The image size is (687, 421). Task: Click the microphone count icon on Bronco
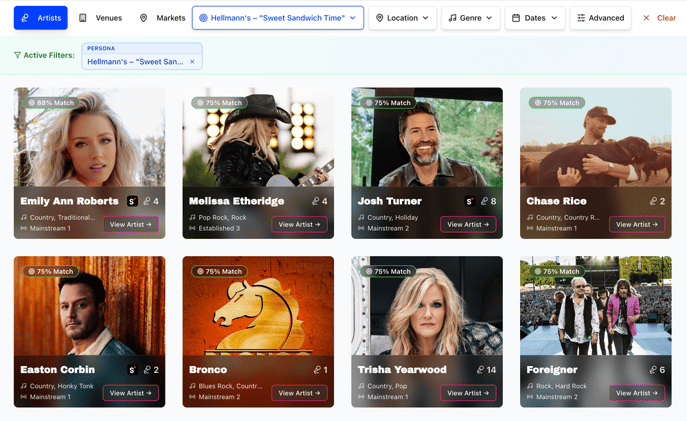(x=317, y=370)
